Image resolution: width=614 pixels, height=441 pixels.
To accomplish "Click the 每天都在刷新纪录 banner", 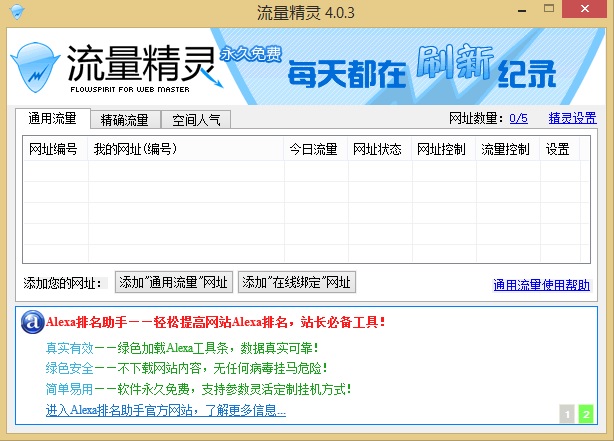I will [422, 67].
